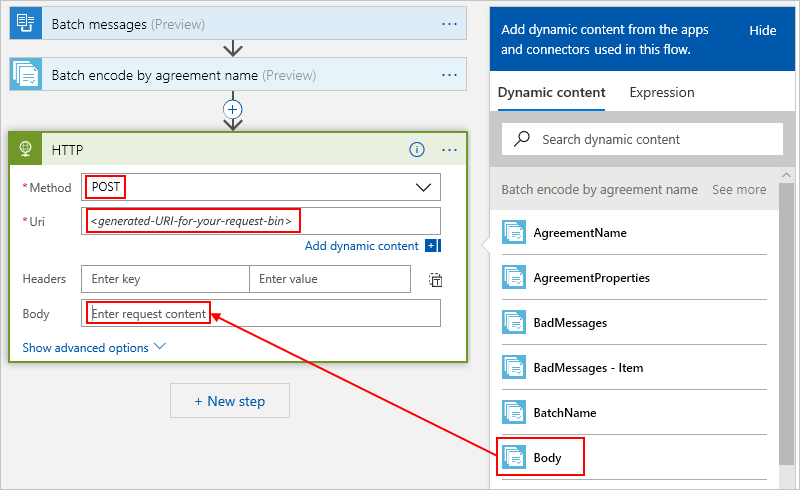The height and width of the screenshot is (490, 800).
Task: Open Batch encode by agreement name ellipsis menu
Action: 449,75
